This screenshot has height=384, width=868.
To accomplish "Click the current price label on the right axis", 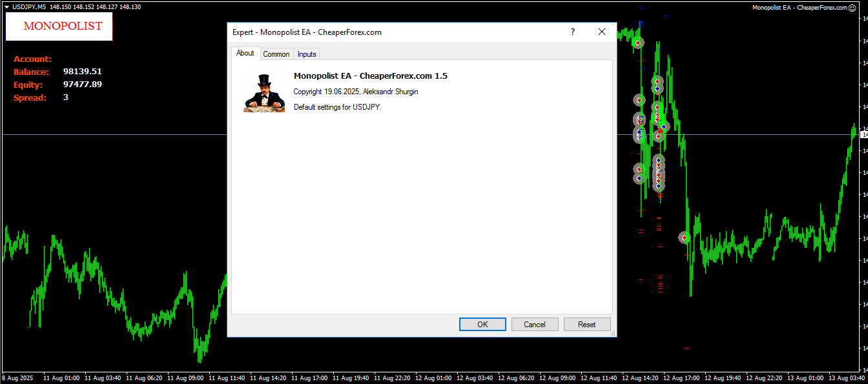I will (863, 134).
